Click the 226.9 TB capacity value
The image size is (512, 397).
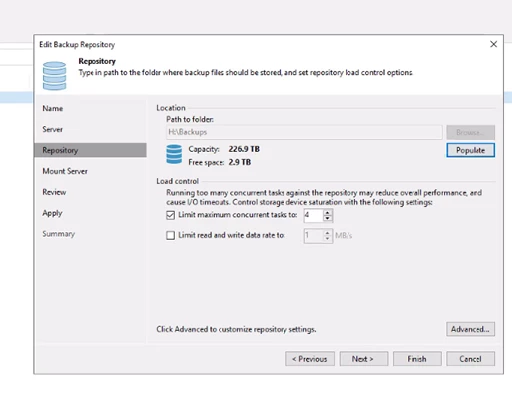click(x=244, y=149)
